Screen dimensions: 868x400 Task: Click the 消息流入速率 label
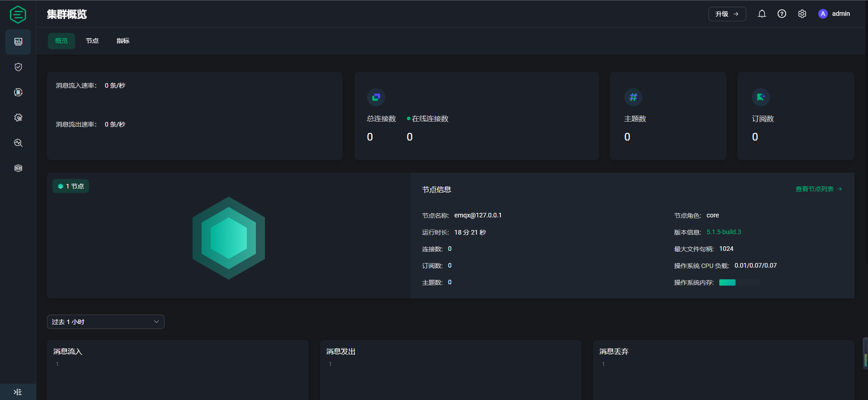tap(76, 85)
